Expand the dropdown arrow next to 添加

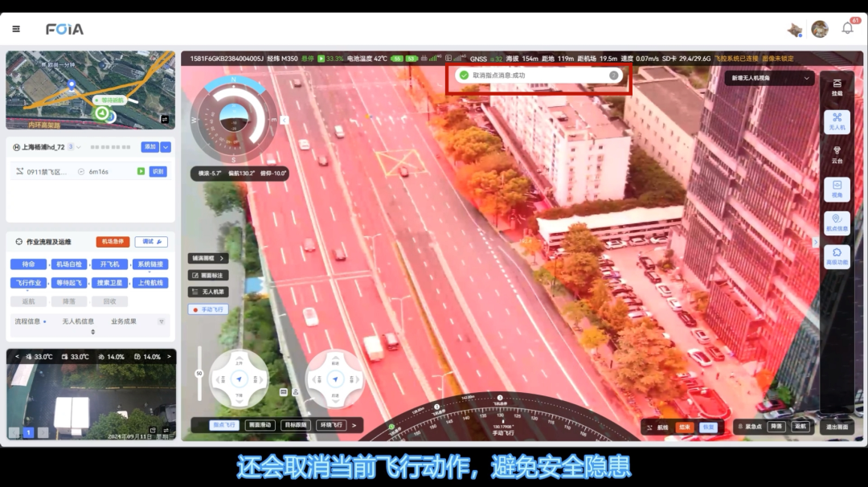click(x=166, y=147)
